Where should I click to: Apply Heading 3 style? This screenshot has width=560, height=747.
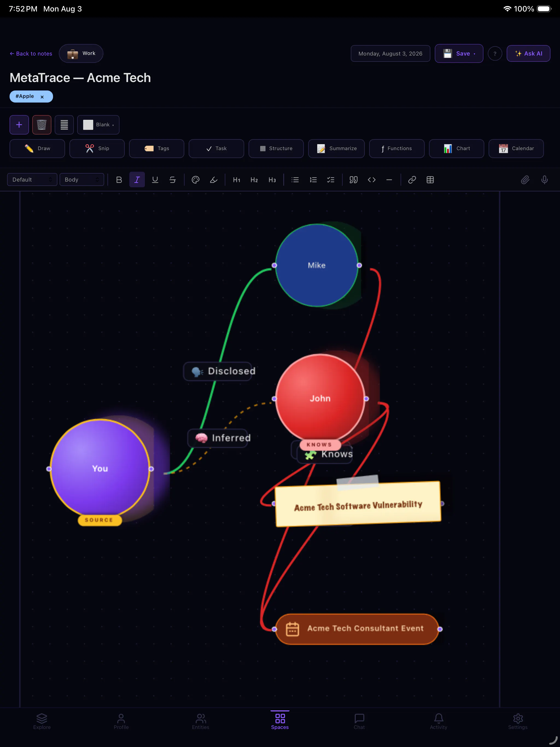click(x=272, y=180)
